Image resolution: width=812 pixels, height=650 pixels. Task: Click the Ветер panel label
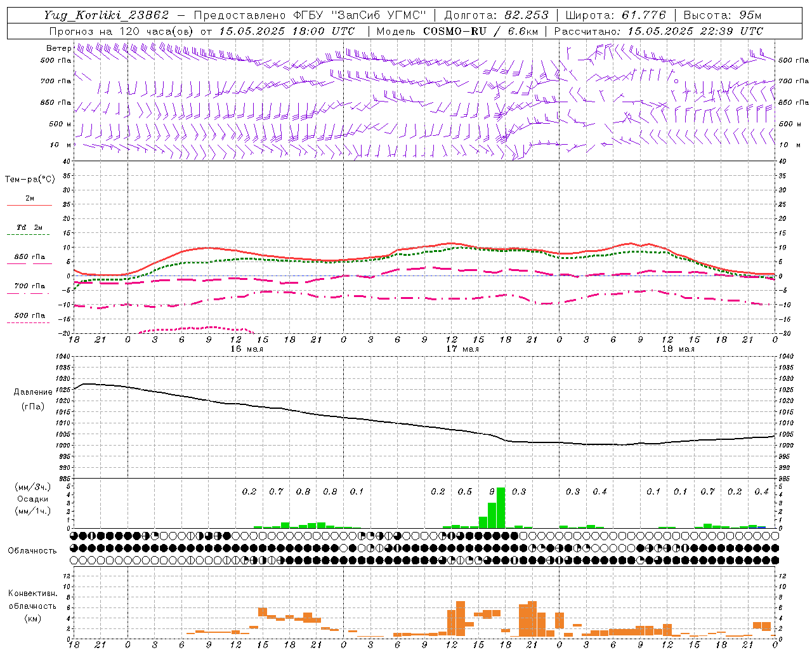[58, 48]
